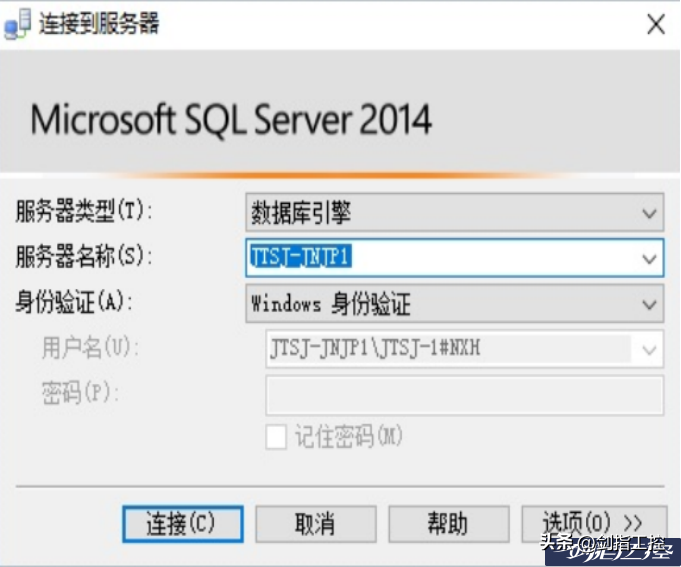
Task: Click the 服务器类型(T) label
Action: point(81,212)
